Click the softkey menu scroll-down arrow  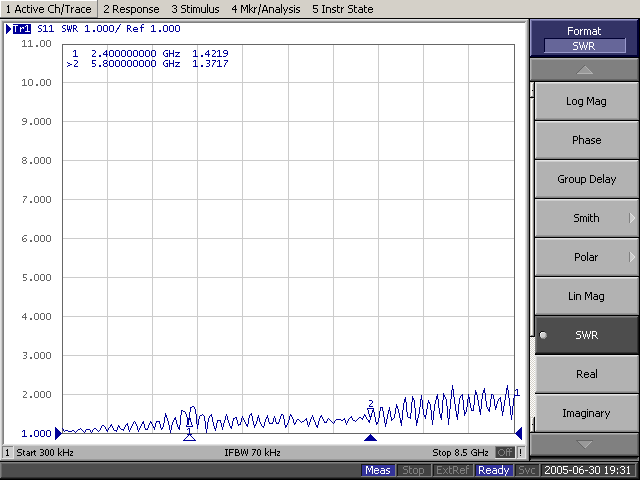[x=584, y=444]
